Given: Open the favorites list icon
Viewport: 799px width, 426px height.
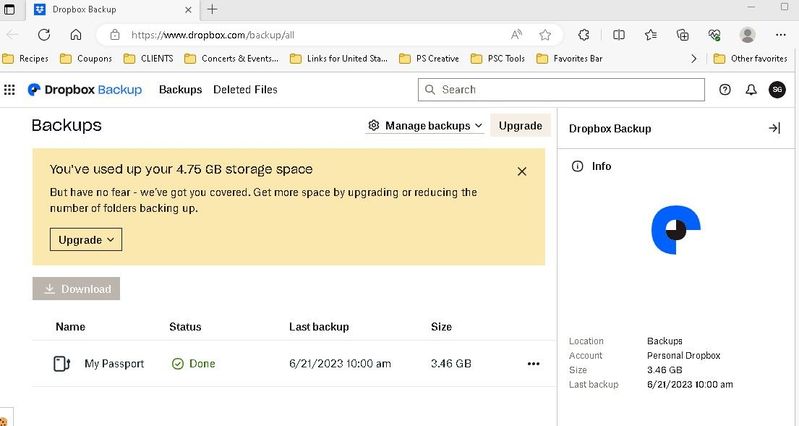Looking at the screenshot, I should point(651,35).
